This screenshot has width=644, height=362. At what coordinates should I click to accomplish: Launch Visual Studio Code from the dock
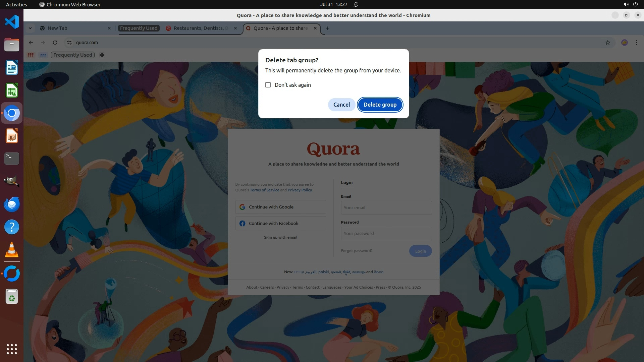(x=12, y=22)
